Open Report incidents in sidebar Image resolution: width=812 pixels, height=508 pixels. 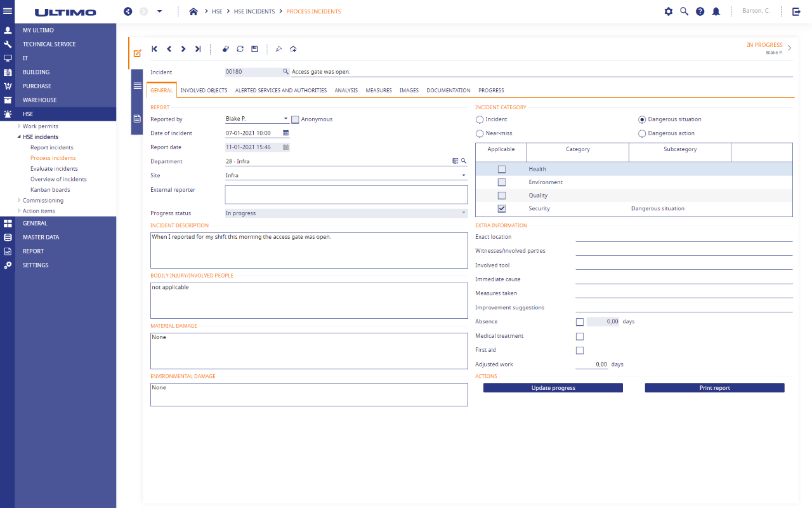pyautogui.click(x=52, y=148)
